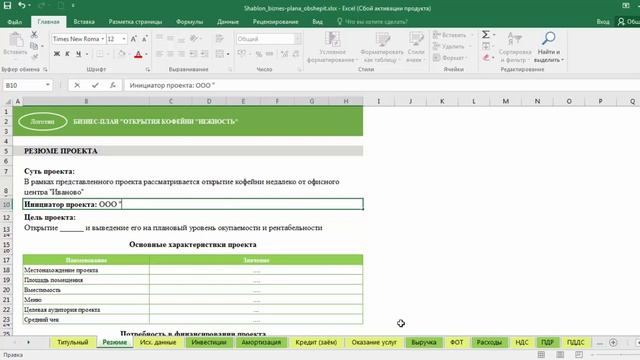Click in the formula bar text

tap(172, 85)
